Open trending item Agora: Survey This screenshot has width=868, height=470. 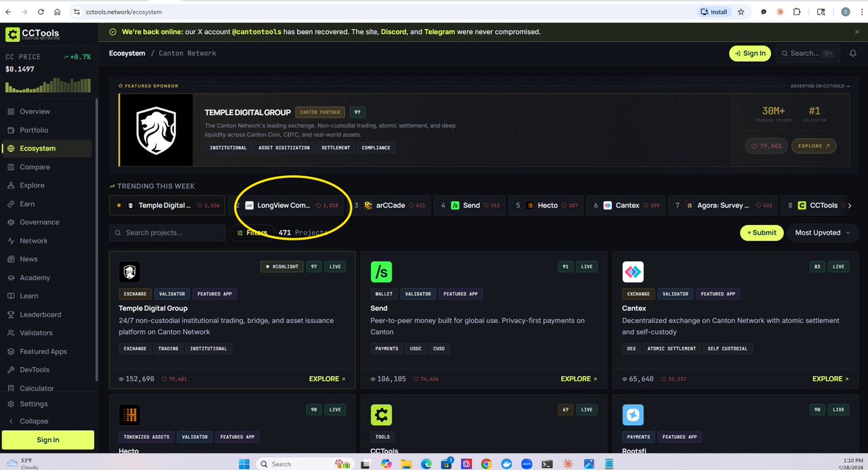[x=723, y=206]
